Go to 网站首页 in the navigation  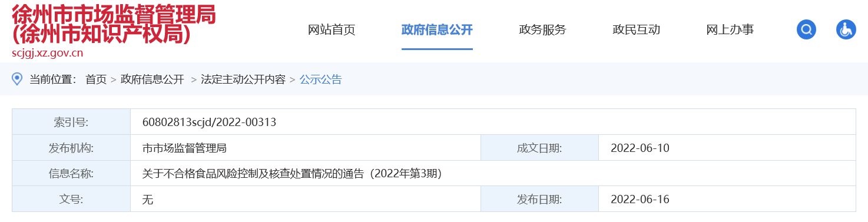(332, 29)
